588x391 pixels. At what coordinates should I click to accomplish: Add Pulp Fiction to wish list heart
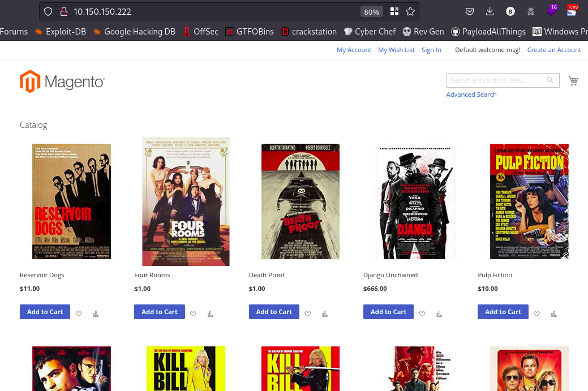(x=537, y=314)
